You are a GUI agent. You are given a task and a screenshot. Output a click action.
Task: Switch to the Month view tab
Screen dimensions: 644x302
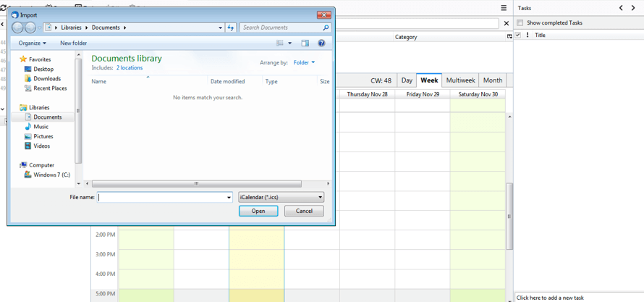click(492, 80)
